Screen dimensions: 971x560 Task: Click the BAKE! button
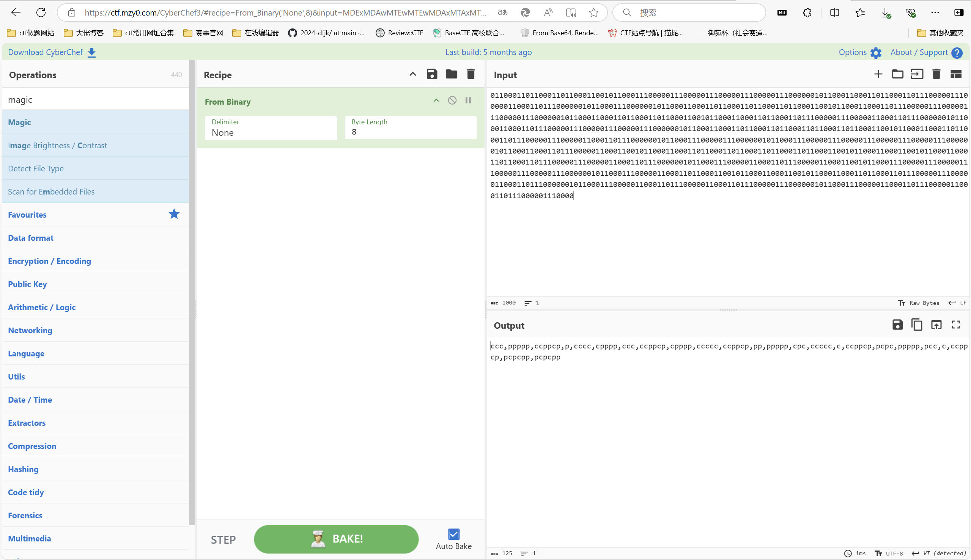336,539
